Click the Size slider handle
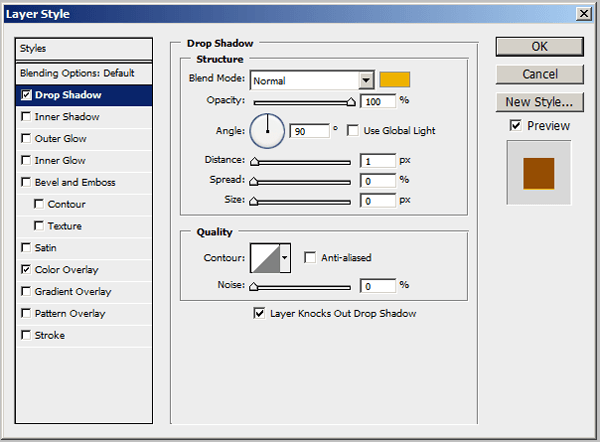This screenshot has height=442, width=600. (x=254, y=201)
